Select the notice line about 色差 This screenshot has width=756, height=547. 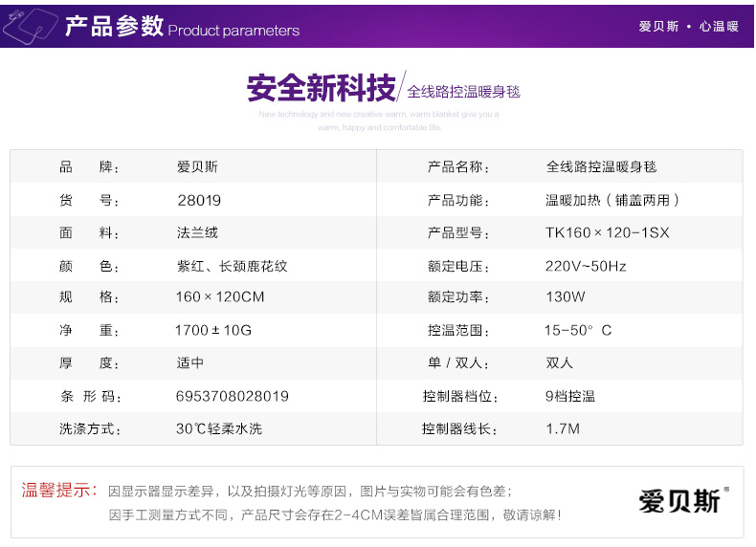click(x=310, y=492)
